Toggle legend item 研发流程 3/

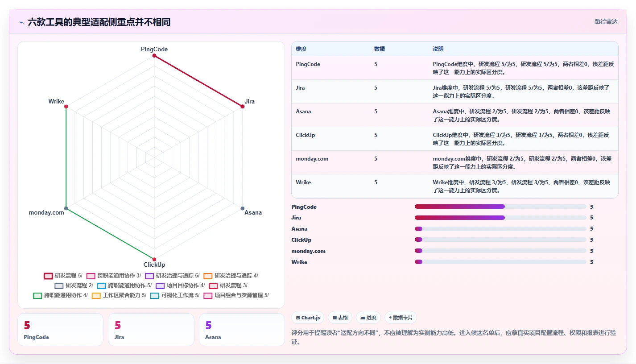point(228,285)
